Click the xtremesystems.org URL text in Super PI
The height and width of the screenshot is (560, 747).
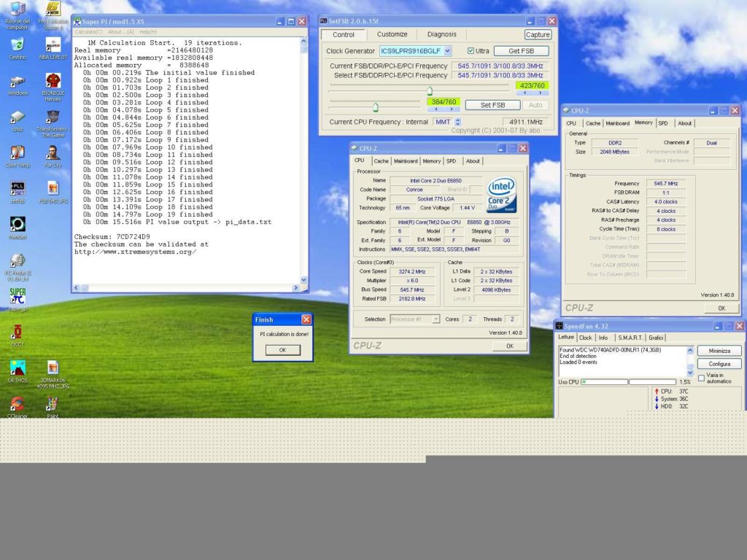point(135,252)
